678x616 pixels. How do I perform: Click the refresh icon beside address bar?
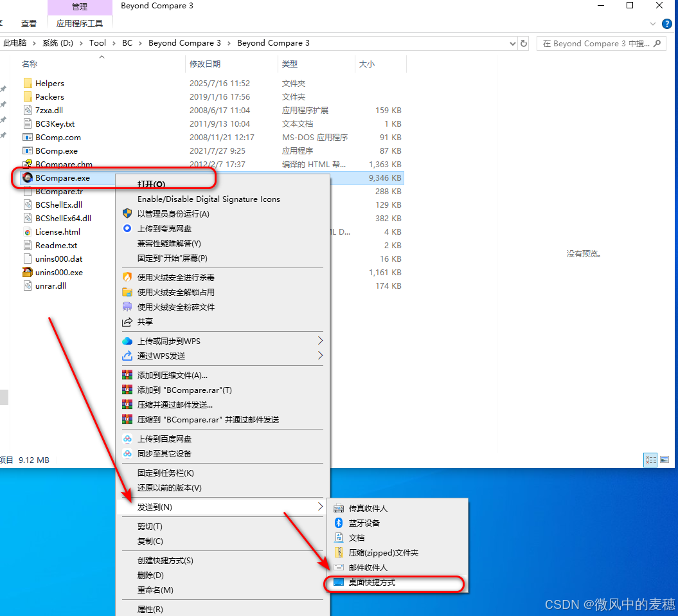click(x=524, y=43)
